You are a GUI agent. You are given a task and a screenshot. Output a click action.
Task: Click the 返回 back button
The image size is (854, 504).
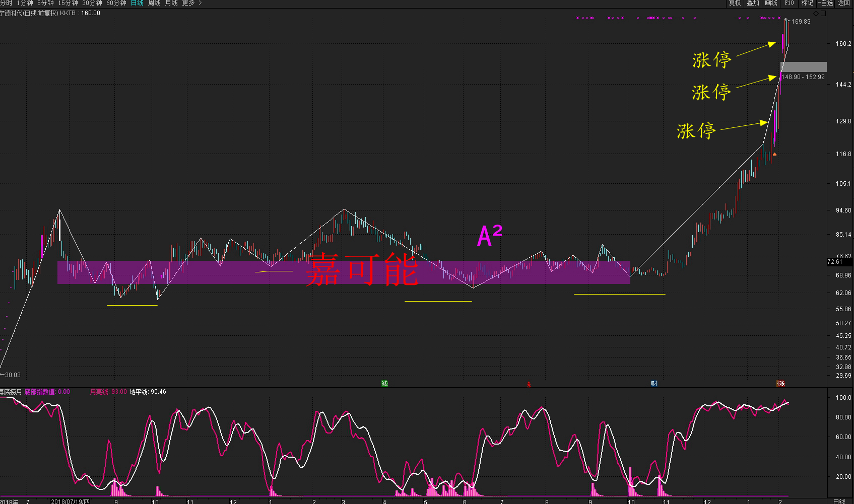[844, 3]
